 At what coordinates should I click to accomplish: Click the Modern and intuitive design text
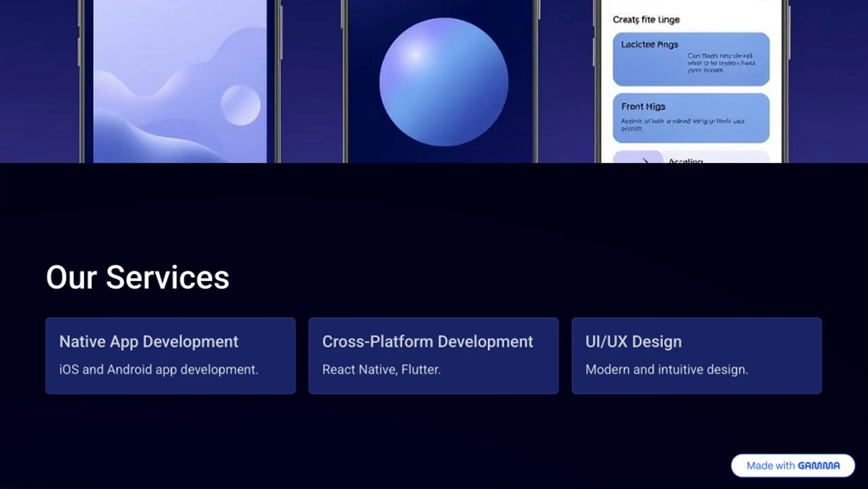coord(667,370)
